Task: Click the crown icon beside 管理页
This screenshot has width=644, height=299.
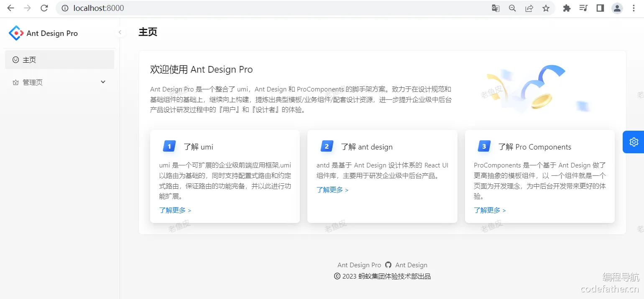Action: click(16, 82)
